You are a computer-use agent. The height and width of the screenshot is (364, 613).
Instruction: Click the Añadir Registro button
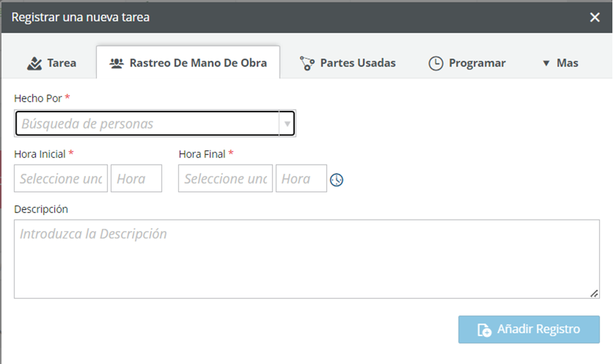pyautogui.click(x=529, y=330)
